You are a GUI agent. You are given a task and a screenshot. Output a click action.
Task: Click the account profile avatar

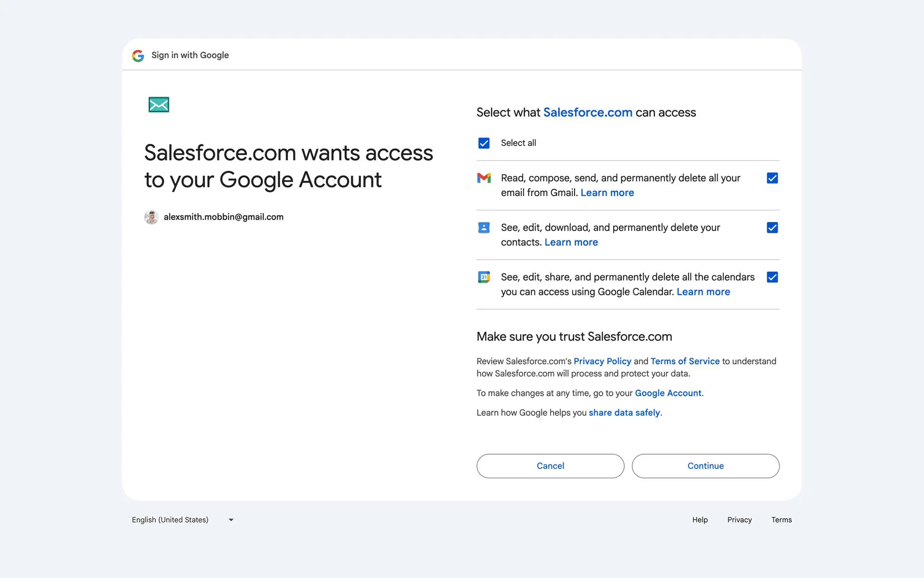pos(152,217)
